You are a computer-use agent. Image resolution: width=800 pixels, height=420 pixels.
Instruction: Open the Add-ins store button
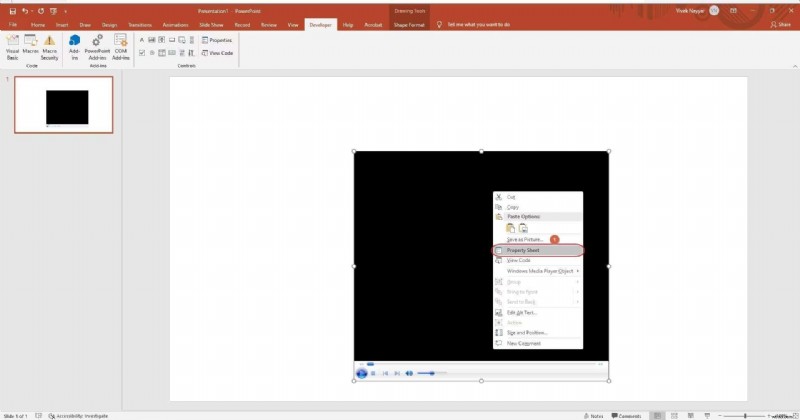click(x=74, y=47)
